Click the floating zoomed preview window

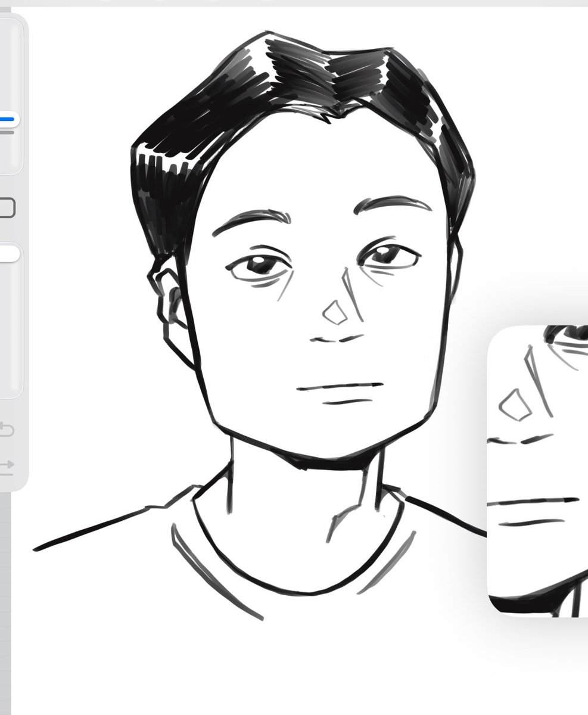click(538, 471)
